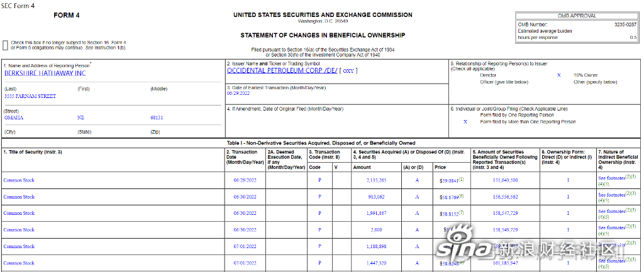Click the 'OMB APPROVAL' box heading

[577, 16]
